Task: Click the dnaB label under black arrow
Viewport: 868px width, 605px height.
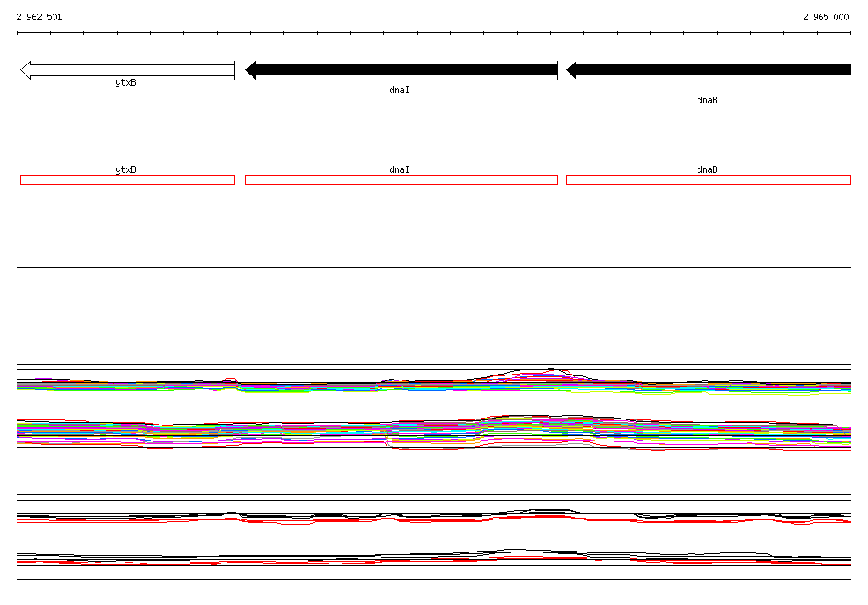Action: tap(707, 100)
